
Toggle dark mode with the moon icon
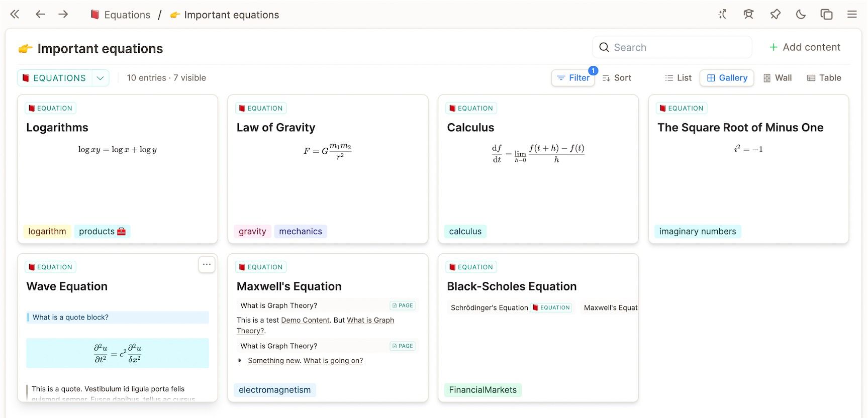pos(801,15)
